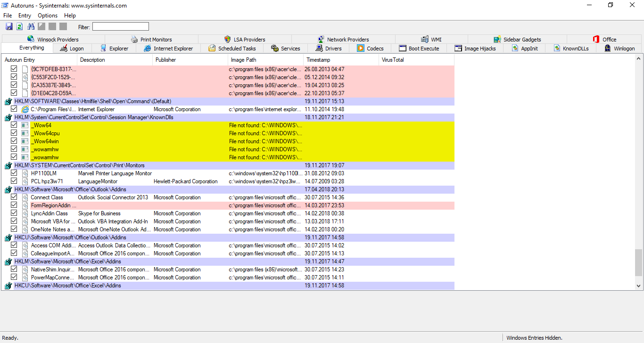The height and width of the screenshot is (343, 644).
Task: Click the Save toolbar icon
Action: click(x=9, y=26)
